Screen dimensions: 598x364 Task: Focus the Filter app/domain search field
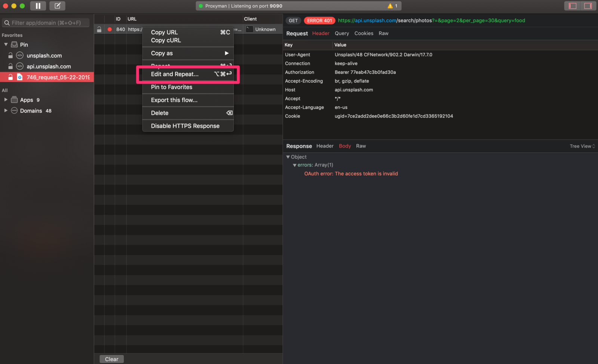tap(46, 23)
